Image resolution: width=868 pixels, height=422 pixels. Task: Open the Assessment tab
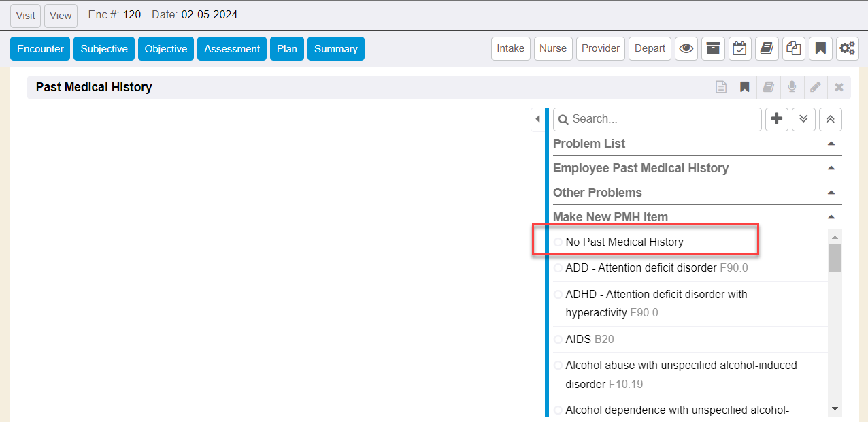[x=232, y=49]
